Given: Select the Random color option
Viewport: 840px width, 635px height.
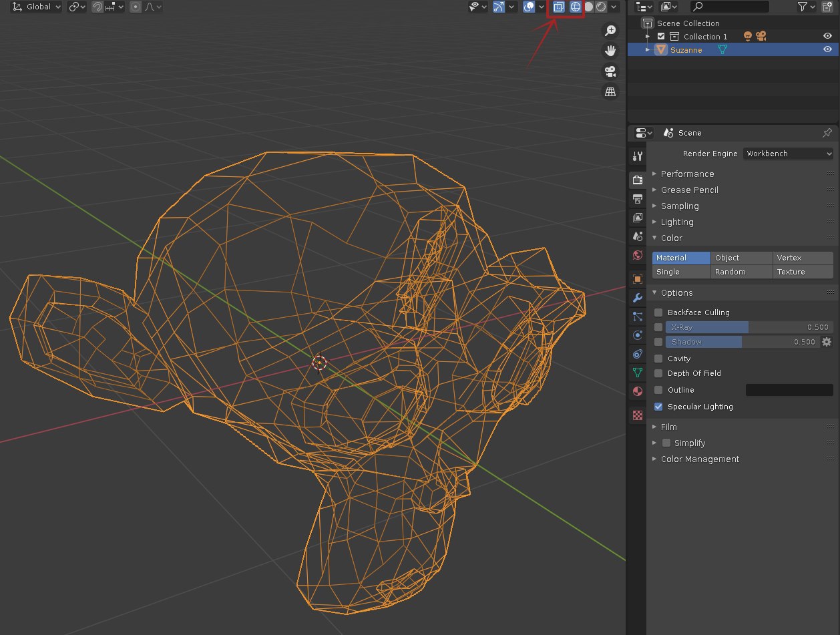Looking at the screenshot, I should pos(741,272).
